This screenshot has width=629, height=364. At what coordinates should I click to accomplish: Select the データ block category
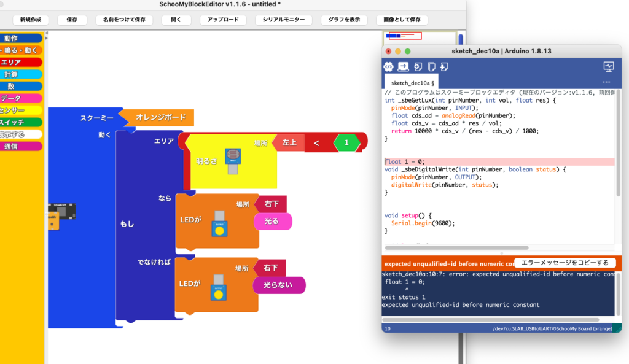pyautogui.click(x=21, y=98)
